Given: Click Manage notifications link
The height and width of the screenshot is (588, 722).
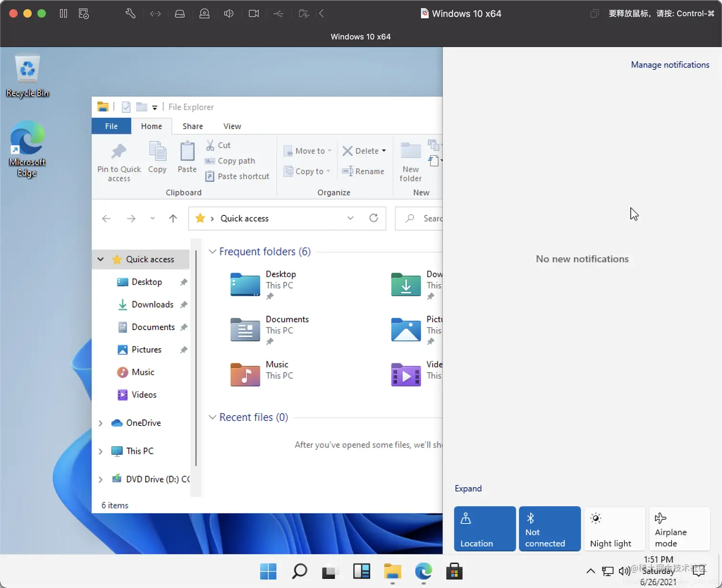Looking at the screenshot, I should pos(670,64).
